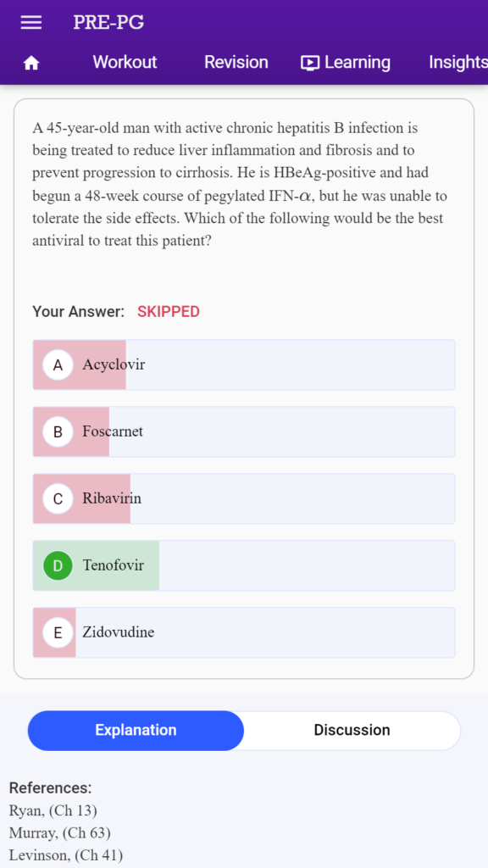Image resolution: width=488 pixels, height=868 pixels.
Task: Click the SKIPPED answer status label
Action: tap(169, 312)
